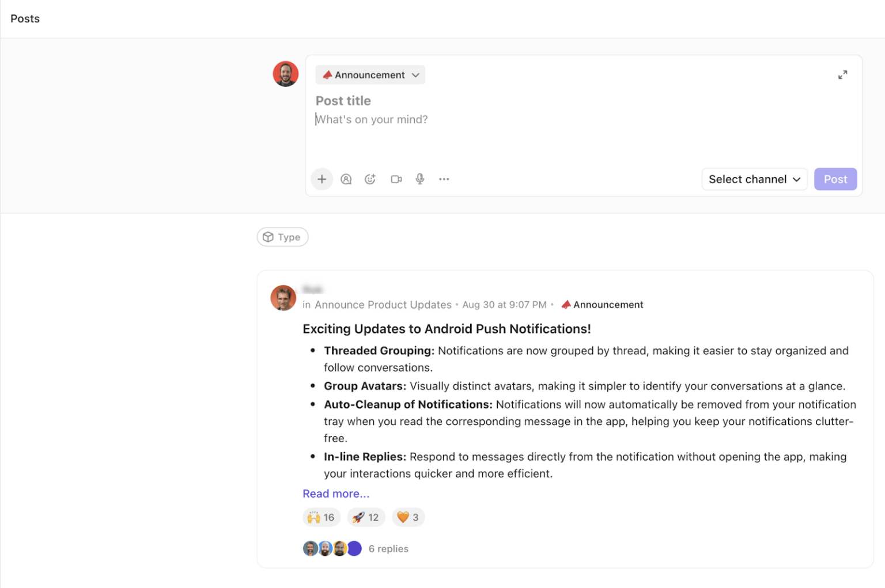Open Read more on the Android notifications post
Screen dimensions: 885x588
336,494
